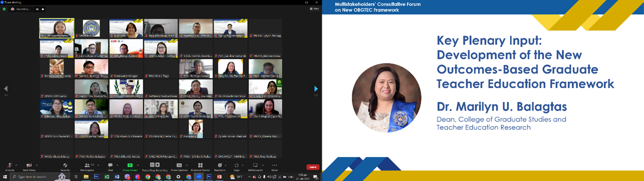Open the More menu in Zoom toolbar
Screen dimensions: 644x181
pyautogui.click(x=274, y=166)
